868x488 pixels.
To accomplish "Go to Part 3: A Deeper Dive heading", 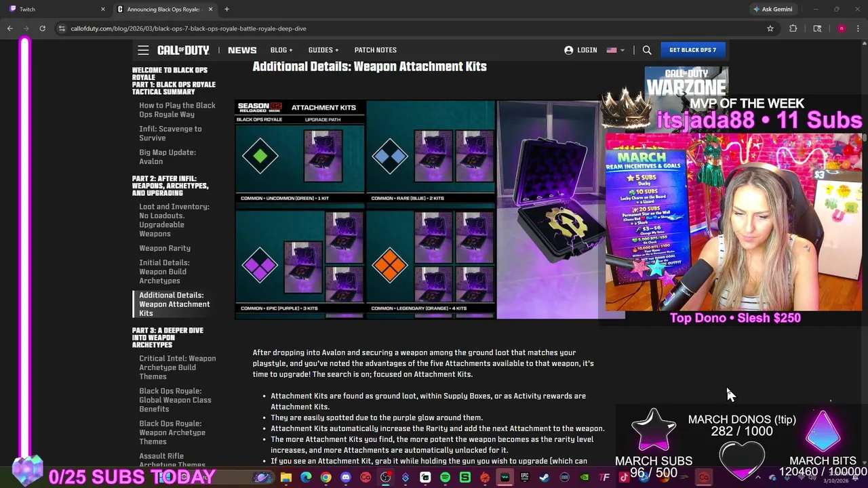I will click(x=167, y=338).
